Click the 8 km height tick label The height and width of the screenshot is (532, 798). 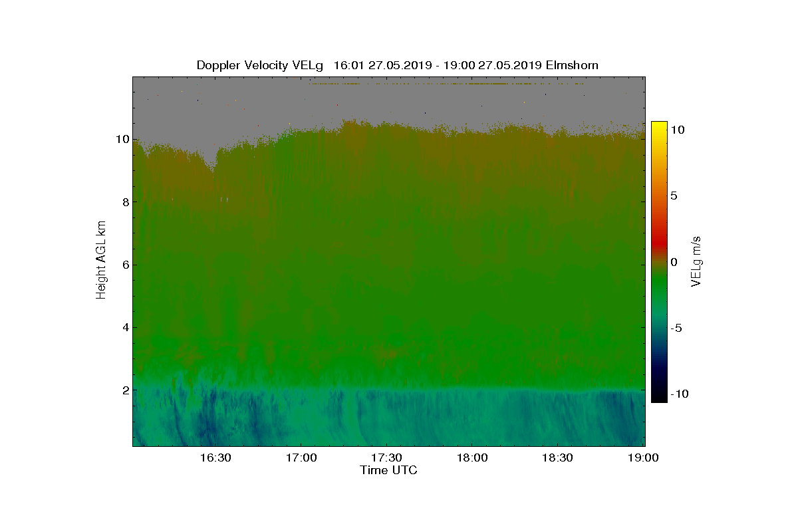coord(125,201)
